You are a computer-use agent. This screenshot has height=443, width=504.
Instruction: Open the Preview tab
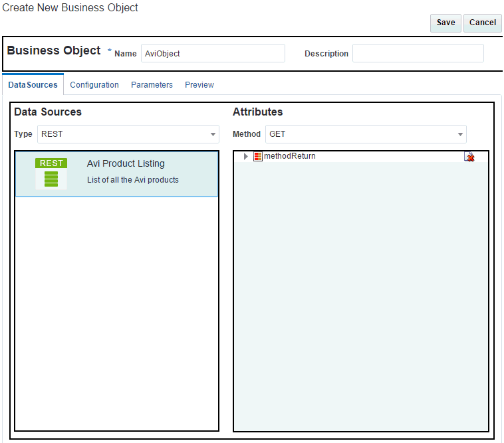click(x=199, y=85)
